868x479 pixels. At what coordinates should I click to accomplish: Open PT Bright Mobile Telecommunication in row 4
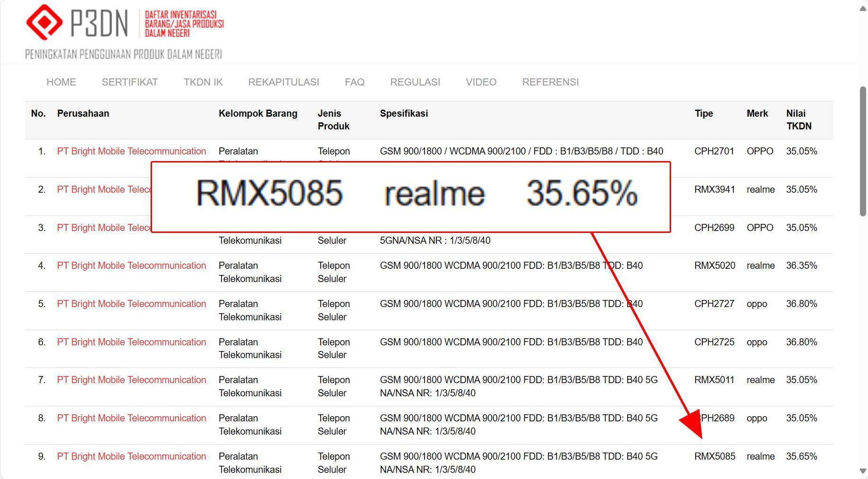point(131,265)
